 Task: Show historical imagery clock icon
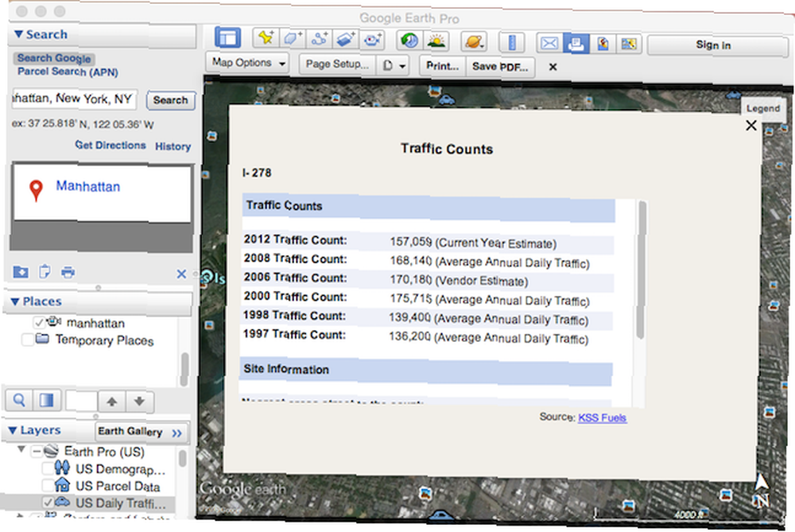(409, 40)
